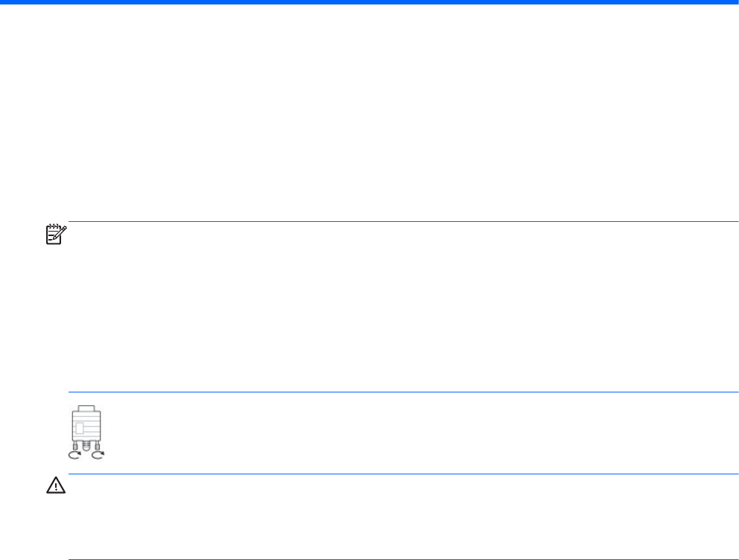739x560 pixels.
Task: Click the blue rule at the page bottom
Action: point(404,559)
